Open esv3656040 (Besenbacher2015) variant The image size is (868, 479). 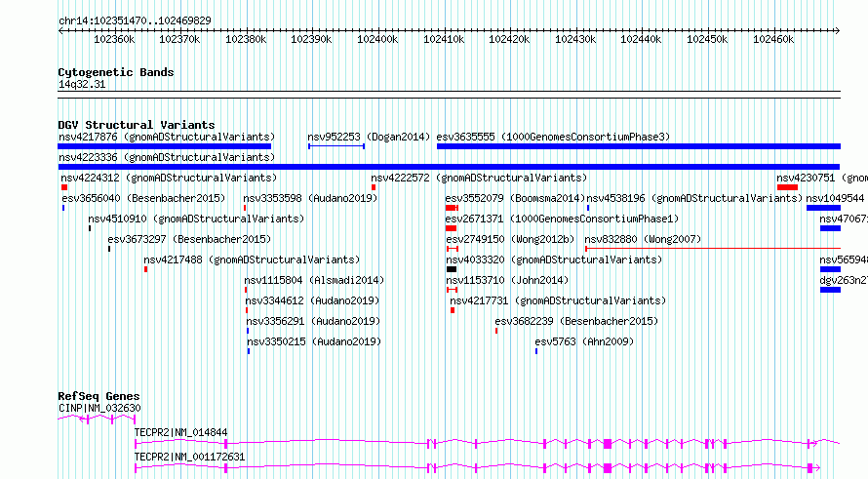(x=144, y=198)
